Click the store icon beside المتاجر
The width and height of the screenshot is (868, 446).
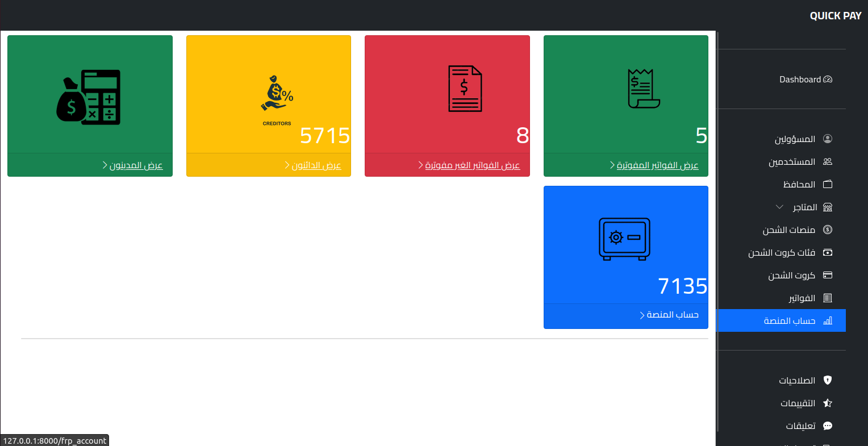point(828,207)
